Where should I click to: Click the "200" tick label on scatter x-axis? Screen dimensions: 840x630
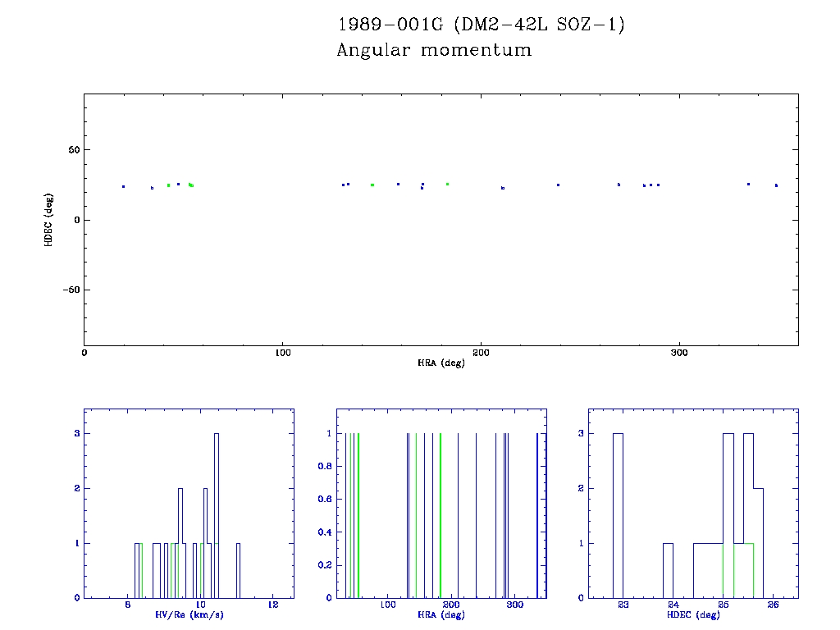(x=481, y=353)
